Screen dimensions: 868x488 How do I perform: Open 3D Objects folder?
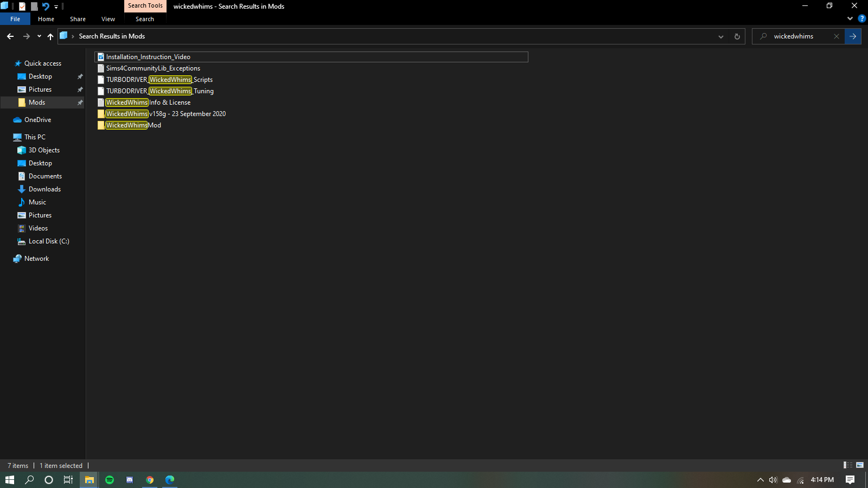[x=44, y=150]
